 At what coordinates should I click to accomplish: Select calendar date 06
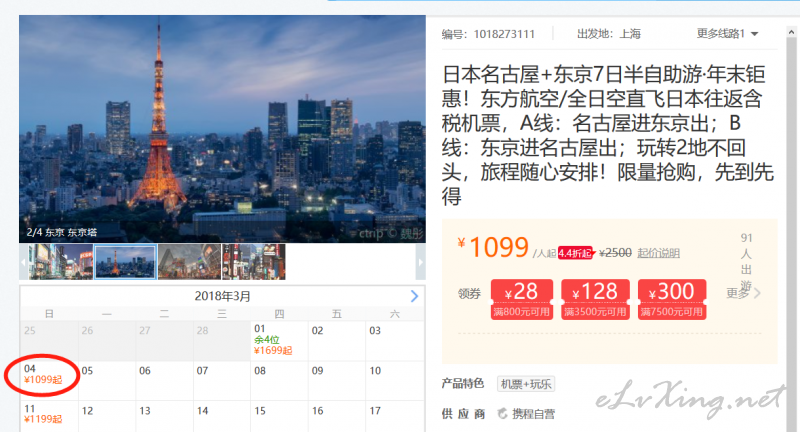[x=164, y=380]
